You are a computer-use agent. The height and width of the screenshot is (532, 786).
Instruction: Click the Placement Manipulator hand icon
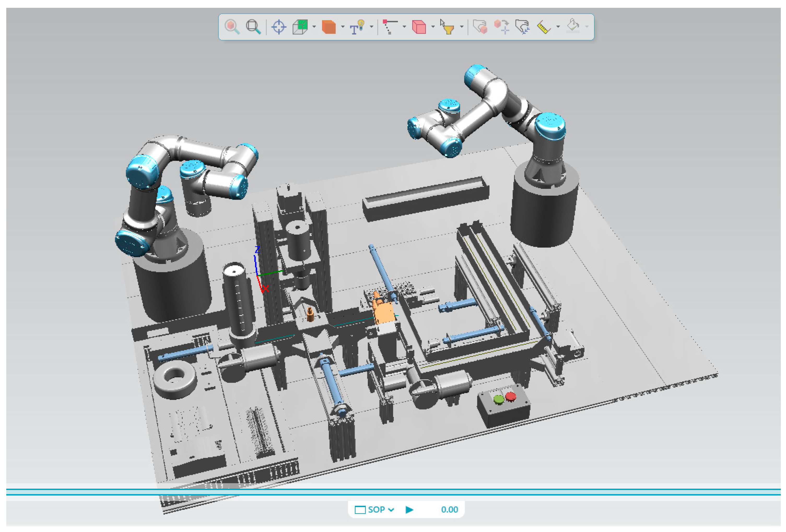click(480, 27)
